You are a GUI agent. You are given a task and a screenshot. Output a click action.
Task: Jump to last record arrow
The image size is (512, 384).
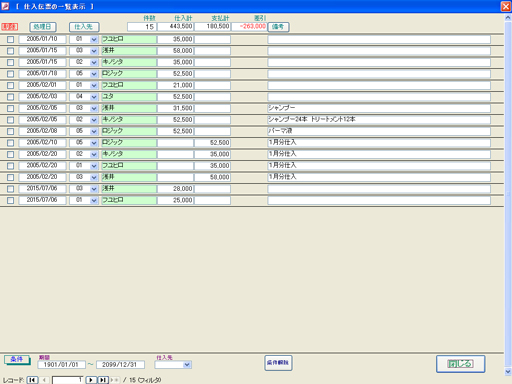point(103,380)
